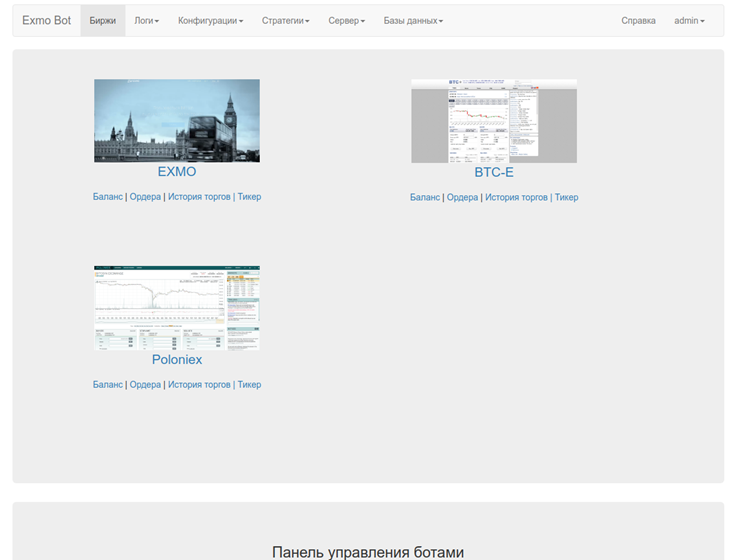Open Тикер under BTC-E
Viewport: 738px width, 560px height.
click(566, 197)
